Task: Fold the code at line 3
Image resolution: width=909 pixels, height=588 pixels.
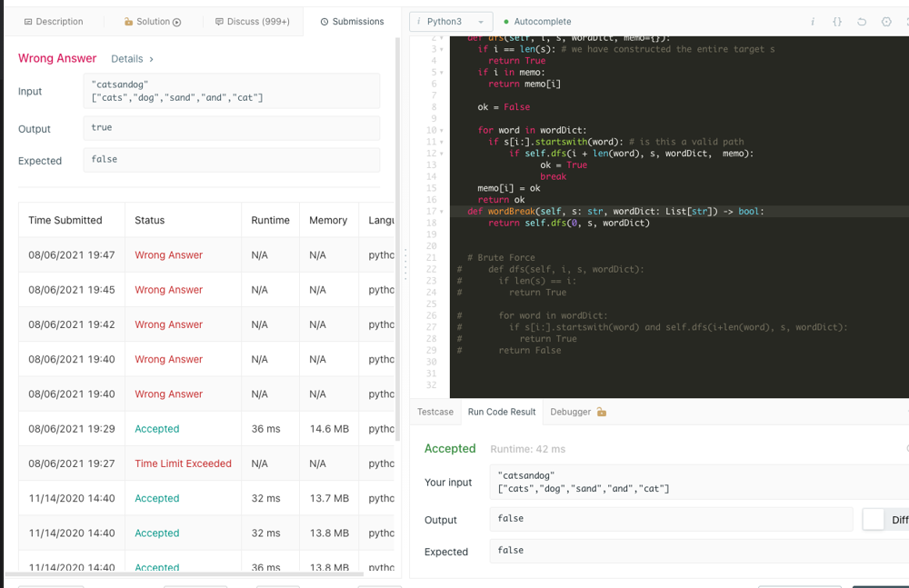Action: (442, 49)
